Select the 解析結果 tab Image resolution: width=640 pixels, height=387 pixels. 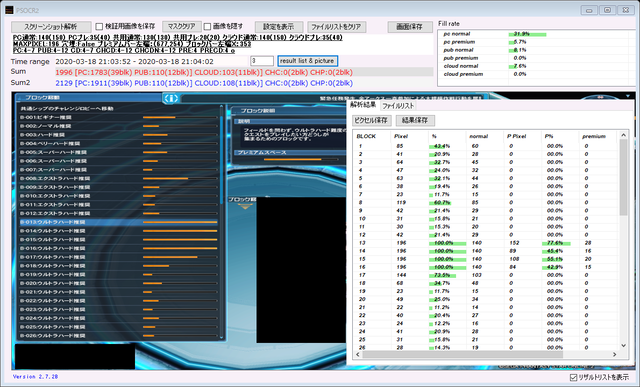click(363, 105)
